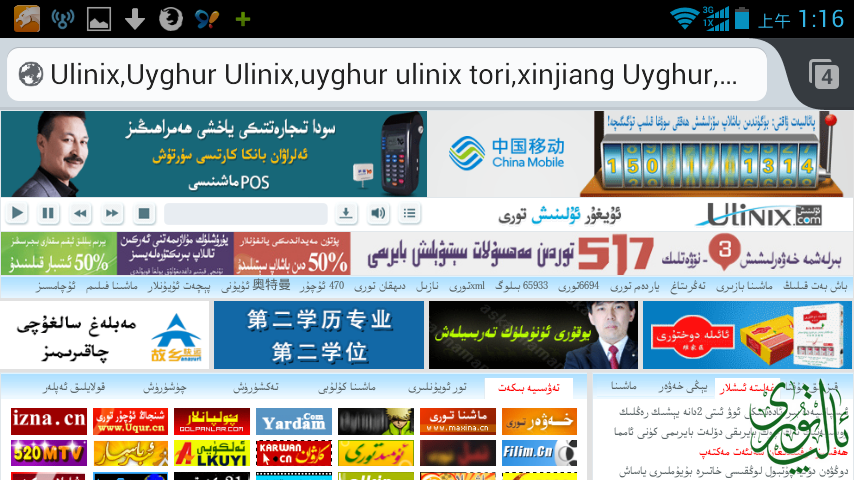Open the navigation link showing 6694
The width and height of the screenshot is (854, 480).
(x=578, y=285)
